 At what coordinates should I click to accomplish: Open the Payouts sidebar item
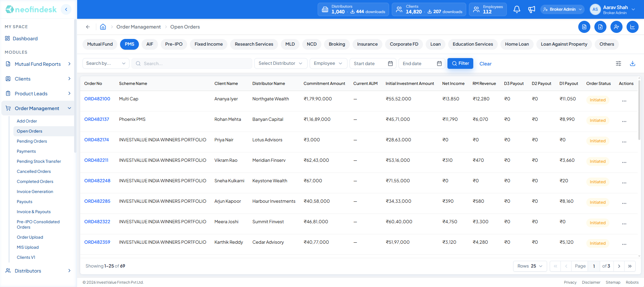coord(24,202)
